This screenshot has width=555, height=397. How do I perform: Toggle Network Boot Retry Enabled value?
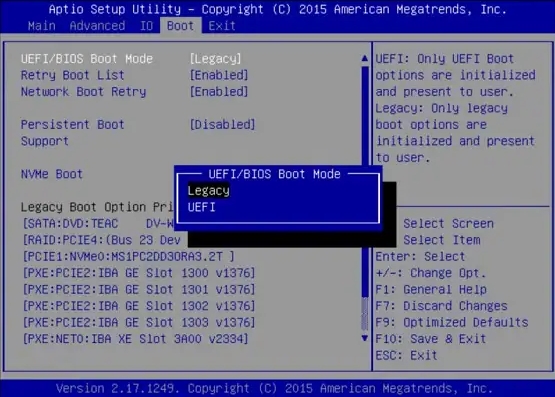[219, 92]
